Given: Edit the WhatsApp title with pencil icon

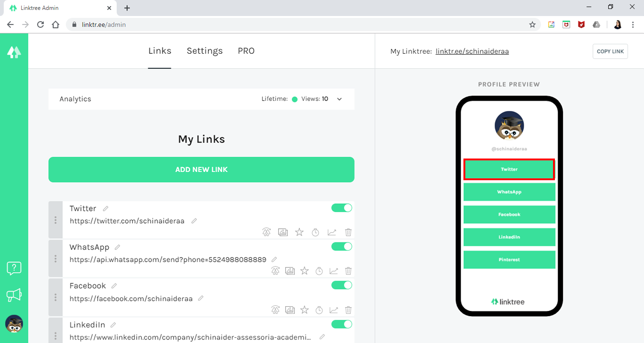Looking at the screenshot, I should (117, 247).
